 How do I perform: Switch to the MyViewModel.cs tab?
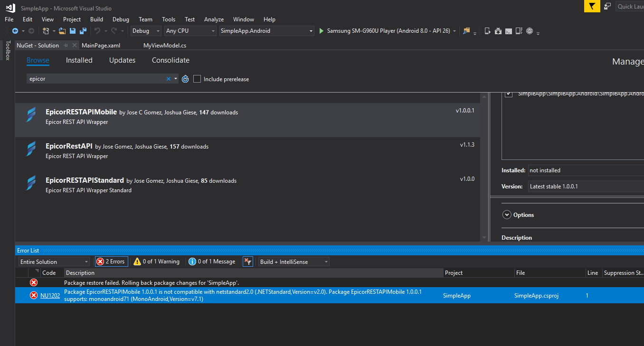(x=165, y=46)
